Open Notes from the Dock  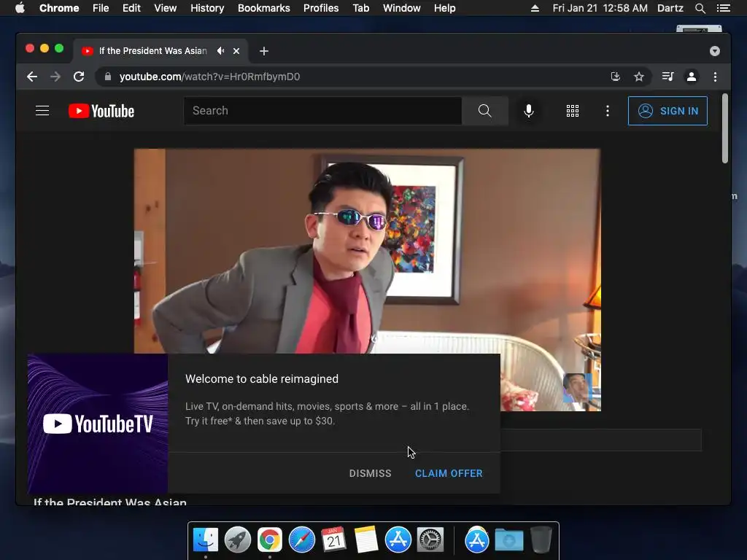click(x=366, y=540)
